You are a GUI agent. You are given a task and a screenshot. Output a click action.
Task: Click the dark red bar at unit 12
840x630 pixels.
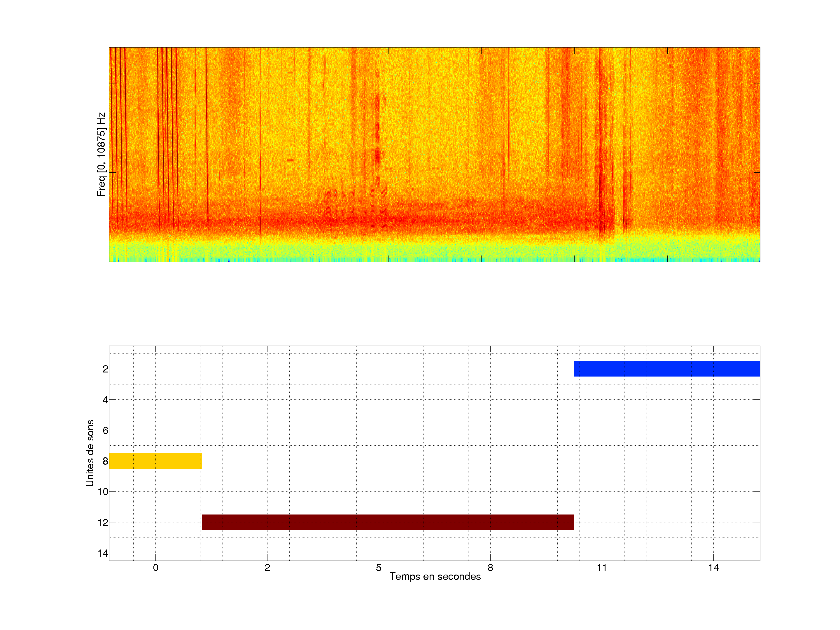[x=388, y=522]
